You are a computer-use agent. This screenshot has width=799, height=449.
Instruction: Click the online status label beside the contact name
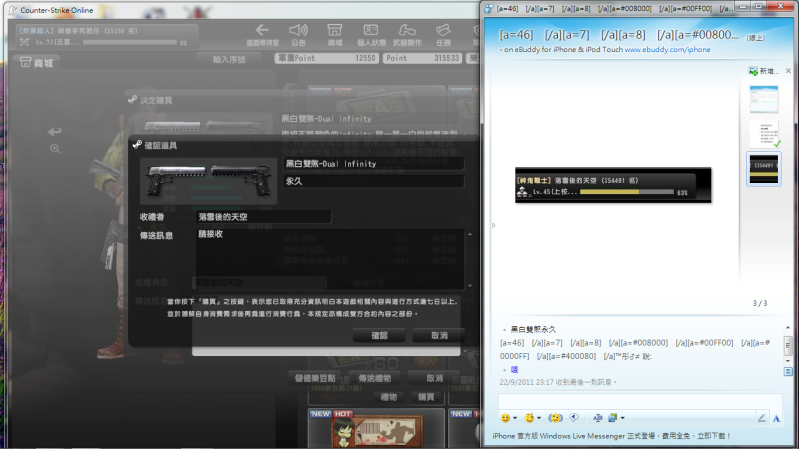coord(755,38)
